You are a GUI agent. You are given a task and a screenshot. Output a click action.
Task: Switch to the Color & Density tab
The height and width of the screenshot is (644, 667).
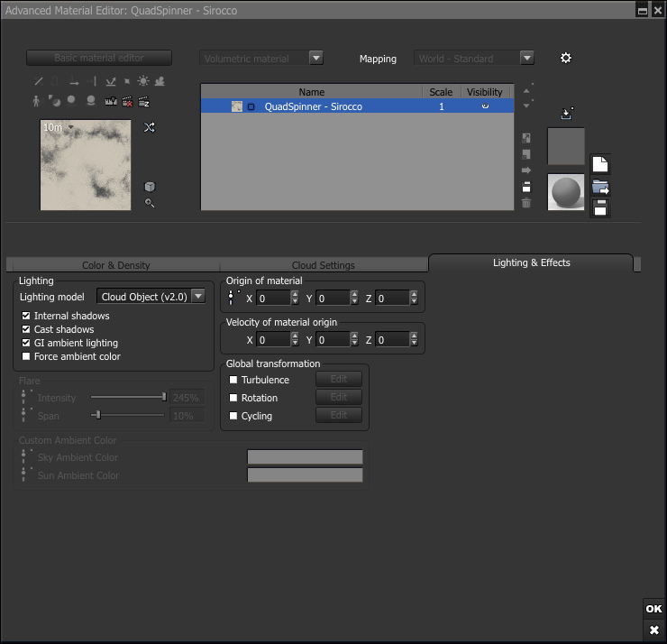point(115,265)
